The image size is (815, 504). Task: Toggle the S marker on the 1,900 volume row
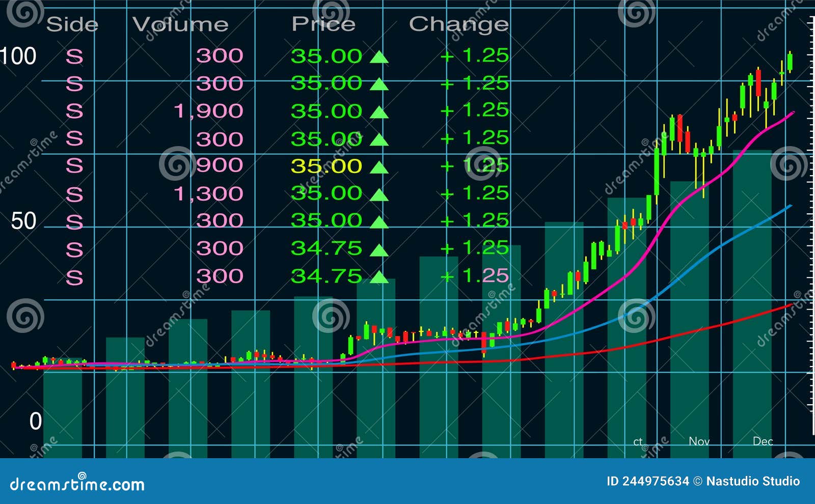74,111
